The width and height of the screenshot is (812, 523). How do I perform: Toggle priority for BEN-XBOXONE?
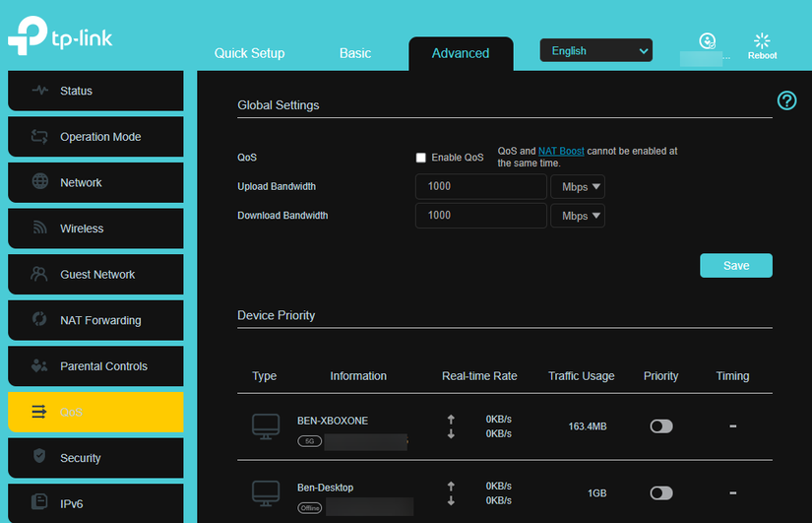pyautogui.click(x=661, y=425)
